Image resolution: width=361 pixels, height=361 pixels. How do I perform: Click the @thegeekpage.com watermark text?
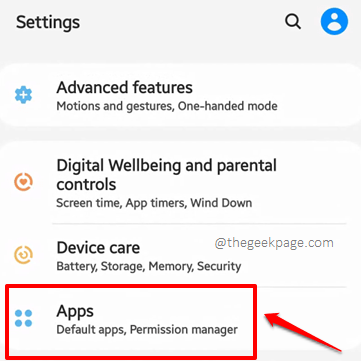tap(274, 243)
